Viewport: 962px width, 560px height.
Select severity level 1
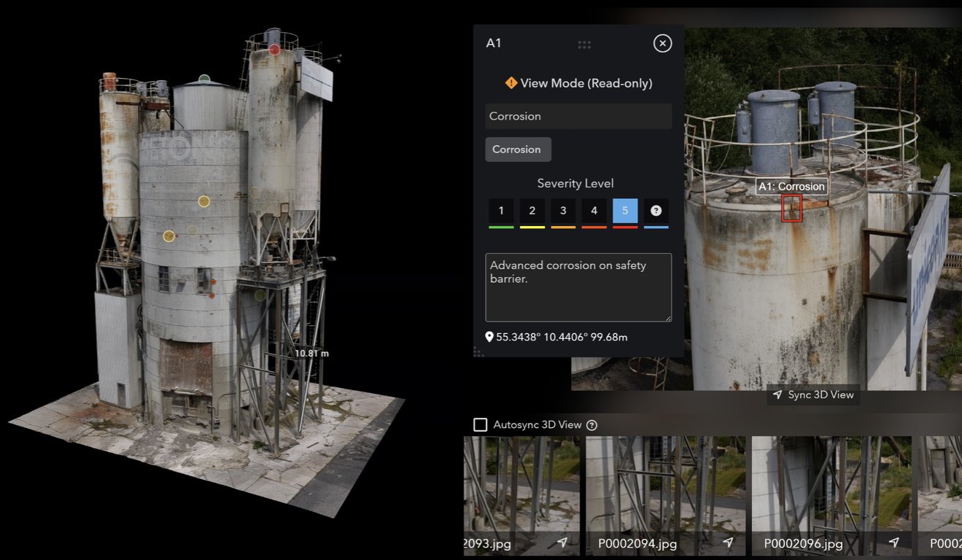point(501,211)
